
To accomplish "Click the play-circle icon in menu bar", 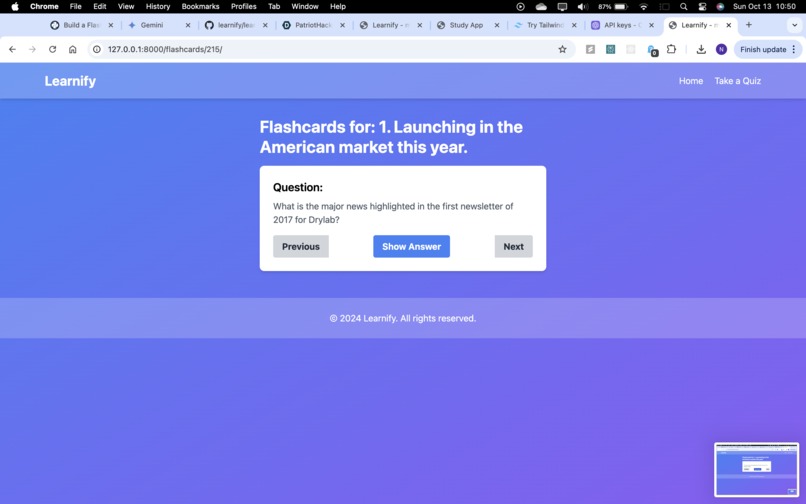I will click(520, 7).
